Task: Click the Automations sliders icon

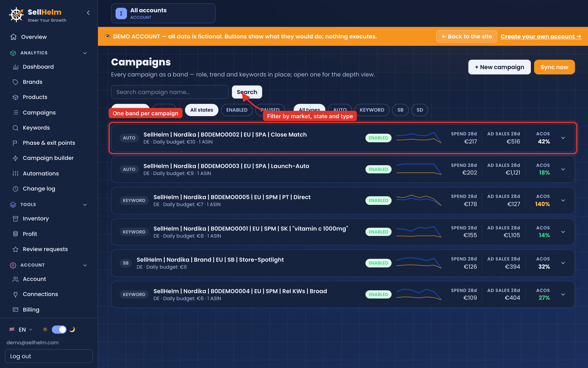Action: click(16, 174)
